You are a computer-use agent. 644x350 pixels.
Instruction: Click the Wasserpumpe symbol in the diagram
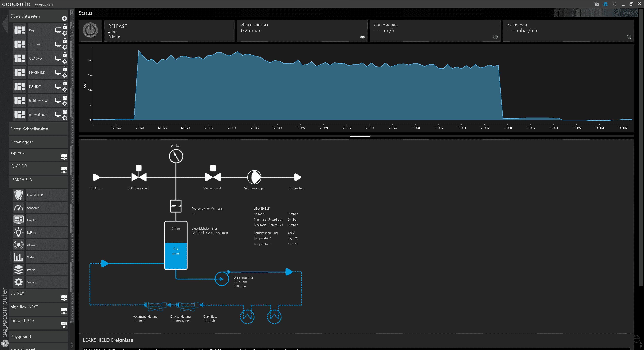pos(222,279)
